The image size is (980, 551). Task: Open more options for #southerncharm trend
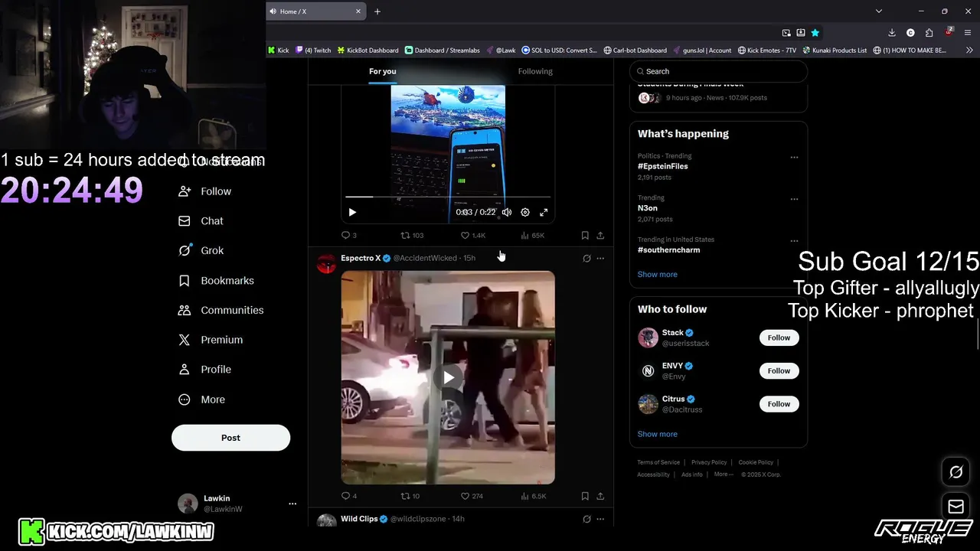[794, 241]
